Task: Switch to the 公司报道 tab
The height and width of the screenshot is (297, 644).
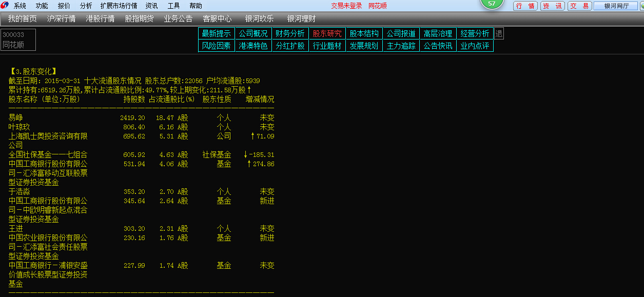Action: tap(401, 33)
